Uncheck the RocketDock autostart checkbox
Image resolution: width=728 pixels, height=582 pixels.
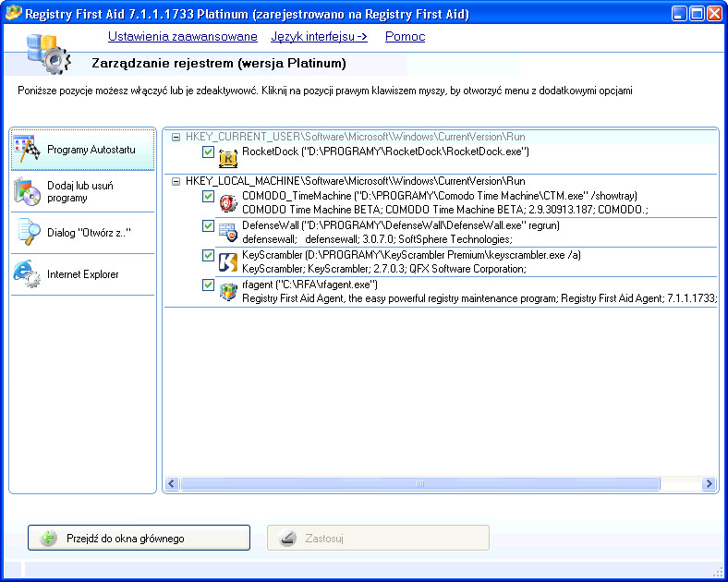(208, 152)
